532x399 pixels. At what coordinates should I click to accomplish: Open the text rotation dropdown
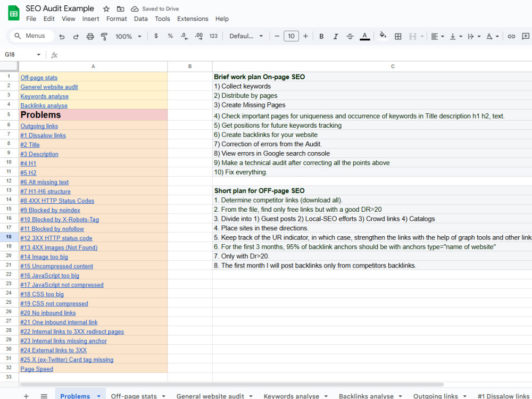tap(492, 36)
